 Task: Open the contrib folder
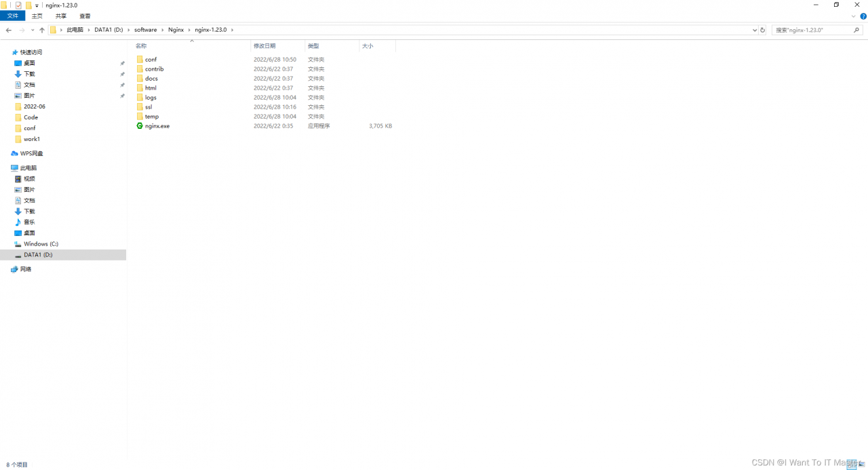(x=154, y=69)
